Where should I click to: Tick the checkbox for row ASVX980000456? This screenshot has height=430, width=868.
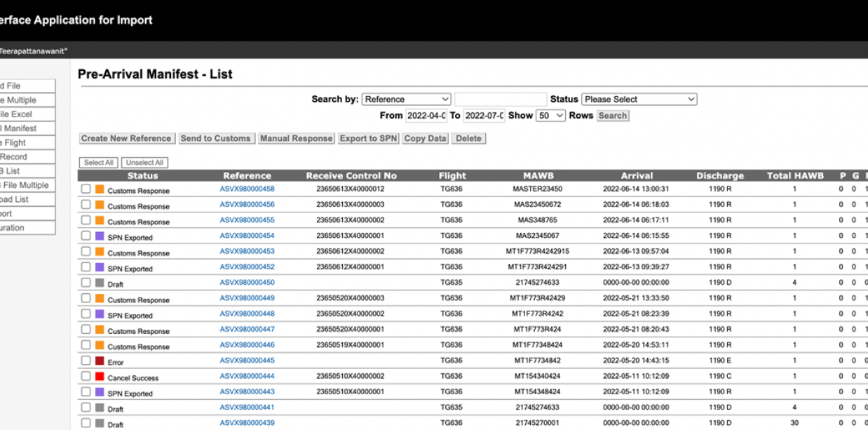click(x=86, y=205)
